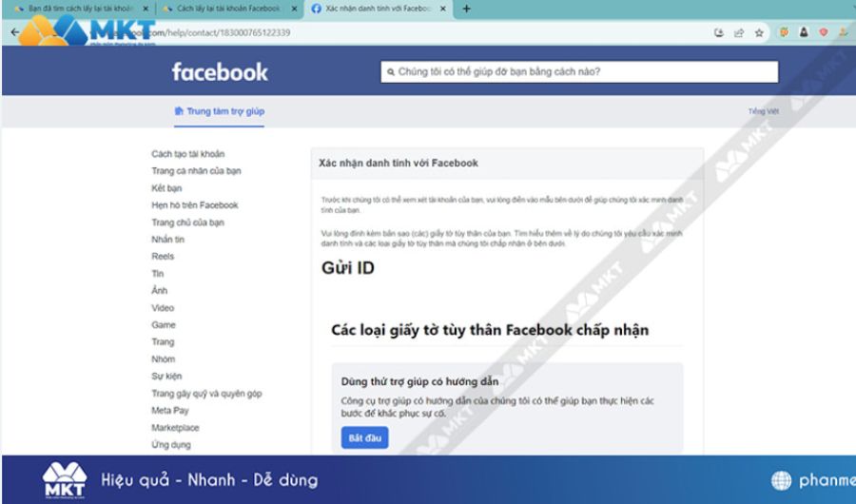The width and height of the screenshot is (856, 504).
Task: Click the 'Xác nhận danh tính với Facebook' form title
Action: (399, 164)
